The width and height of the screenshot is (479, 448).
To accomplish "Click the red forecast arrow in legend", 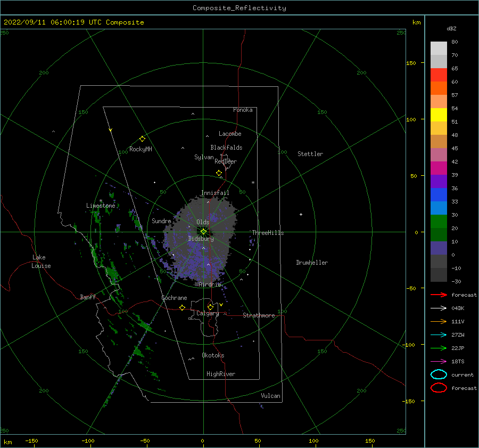I will pos(439,295).
